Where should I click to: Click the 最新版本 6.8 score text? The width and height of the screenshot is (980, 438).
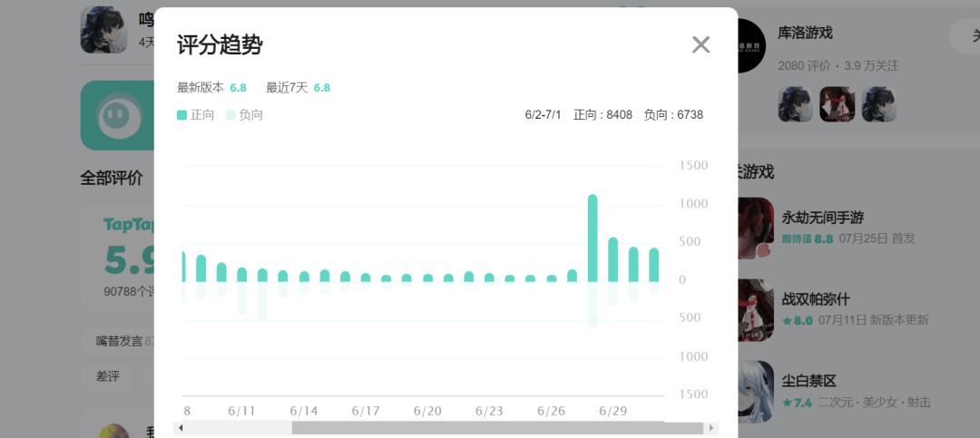point(211,88)
